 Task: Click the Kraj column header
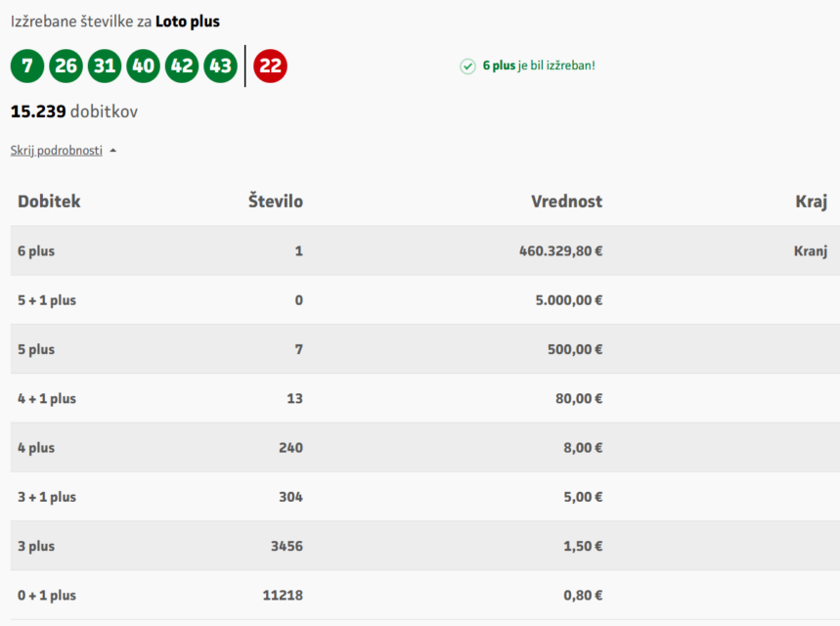[x=811, y=202]
